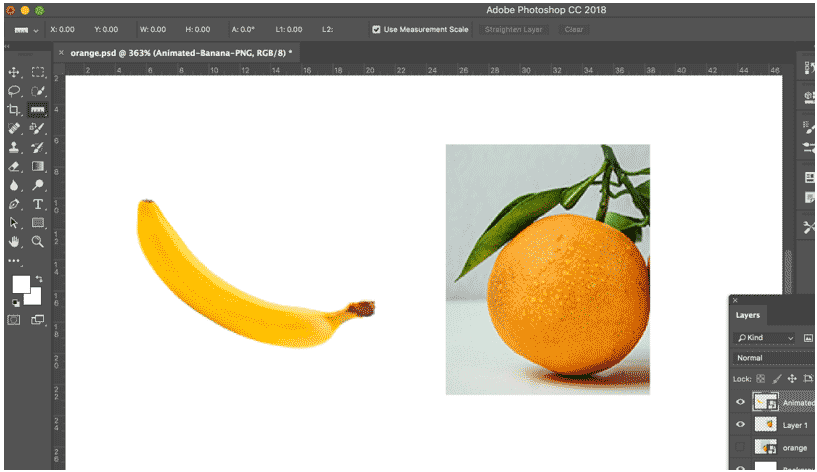817x472 pixels.
Task: Swap foreground and background colors
Action: tap(39, 279)
